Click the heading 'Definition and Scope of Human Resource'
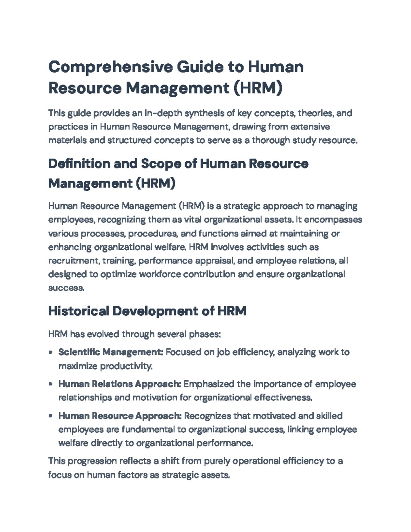This screenshot has height=532, width=411. click(x=178, y=164)
